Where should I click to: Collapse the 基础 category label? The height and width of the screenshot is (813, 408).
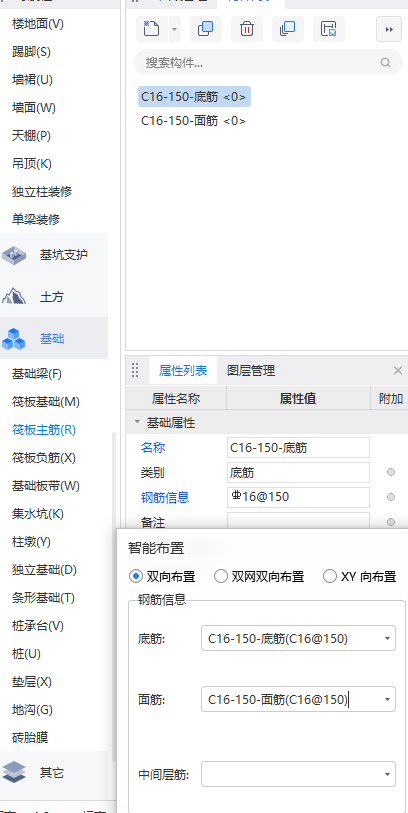[52, 339]
